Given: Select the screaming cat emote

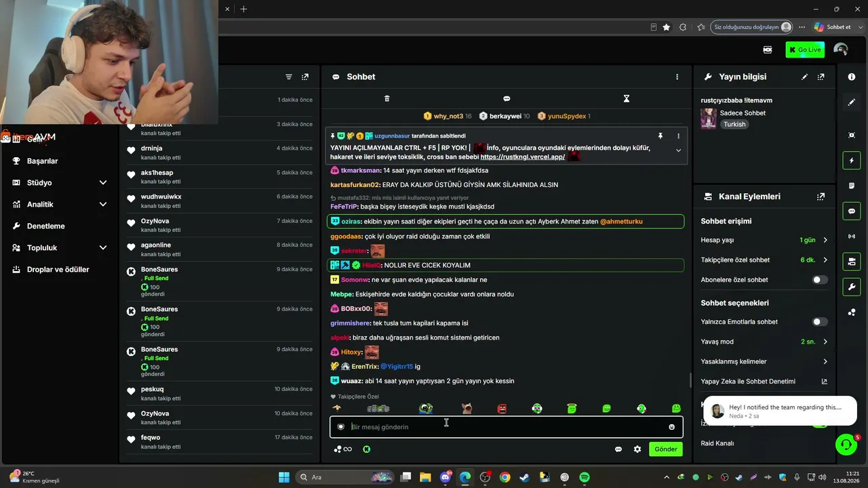Looking at the screenshot, I should pyautogui.click(x=467, y=409).
